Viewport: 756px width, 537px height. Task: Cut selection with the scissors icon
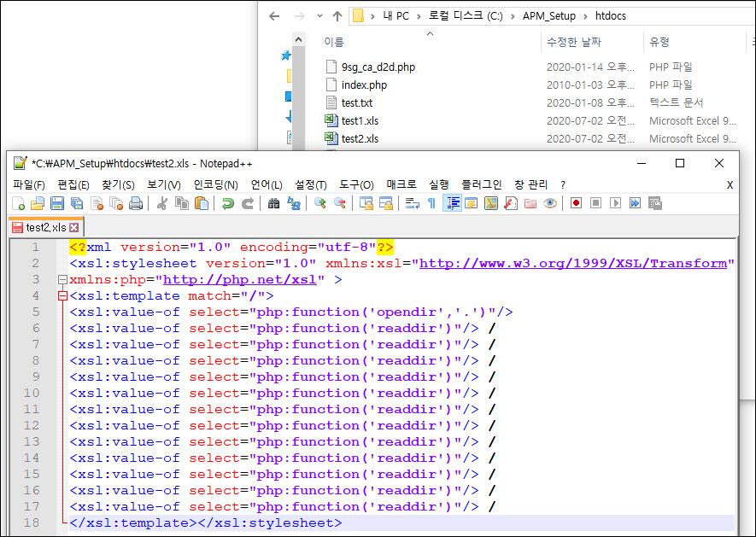pos(162,203)
